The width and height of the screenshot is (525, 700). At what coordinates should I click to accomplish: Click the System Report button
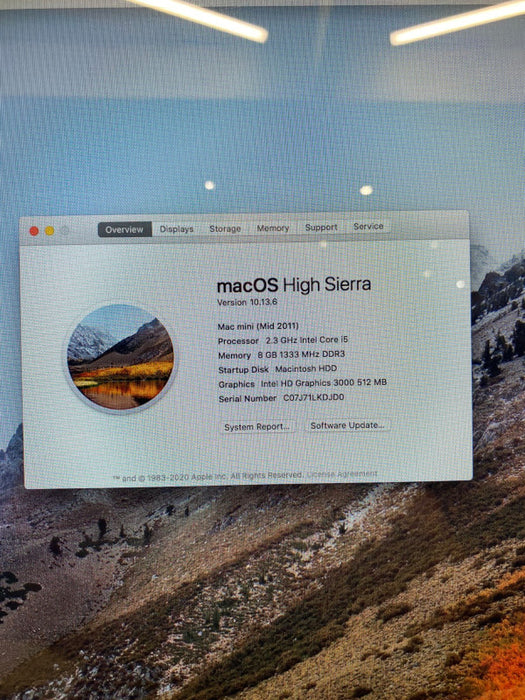257,427
